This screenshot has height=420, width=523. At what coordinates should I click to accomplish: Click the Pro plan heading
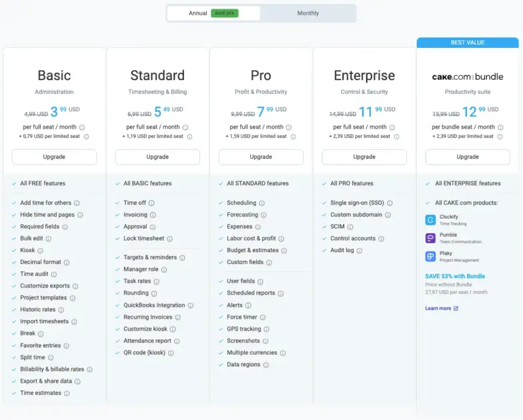click(261, 75)
